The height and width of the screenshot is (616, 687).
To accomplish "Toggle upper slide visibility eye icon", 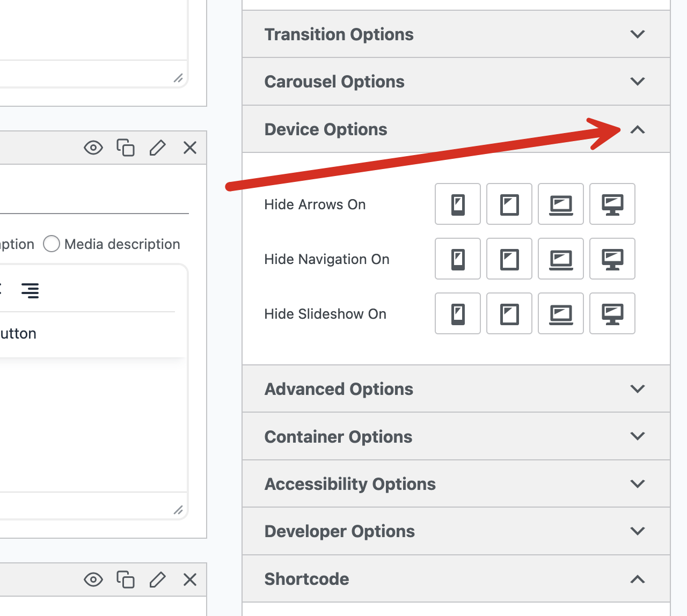I will click(x=93, y=148).
